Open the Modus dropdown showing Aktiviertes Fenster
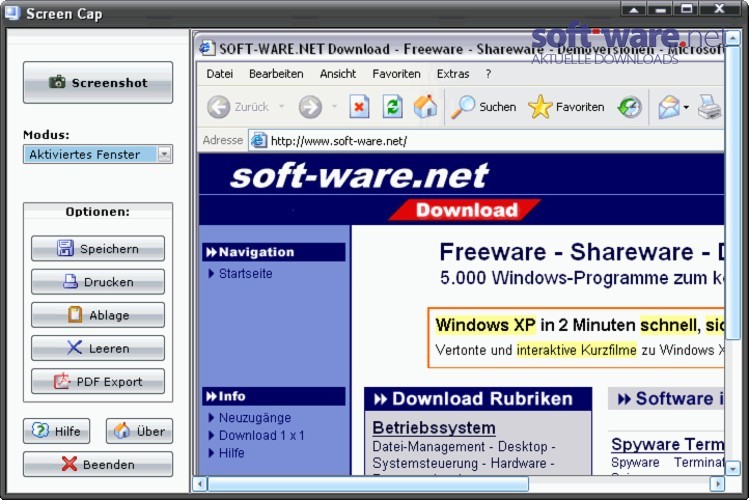 coord(98,154)
